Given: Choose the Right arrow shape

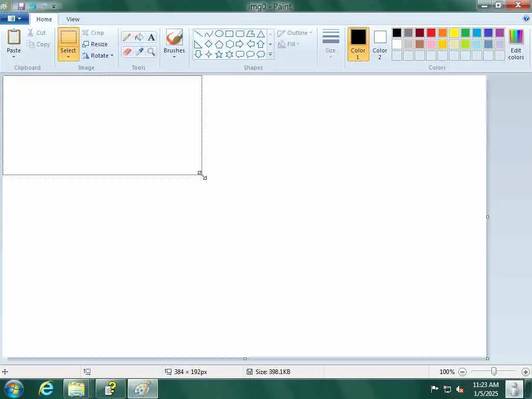Looking at the screenshot, I should (x=240, y=44).
